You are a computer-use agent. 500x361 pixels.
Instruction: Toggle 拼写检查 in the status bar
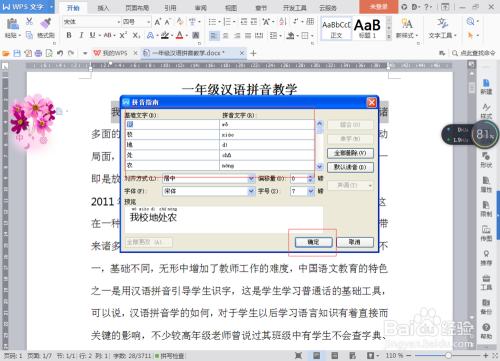(169, 356)
